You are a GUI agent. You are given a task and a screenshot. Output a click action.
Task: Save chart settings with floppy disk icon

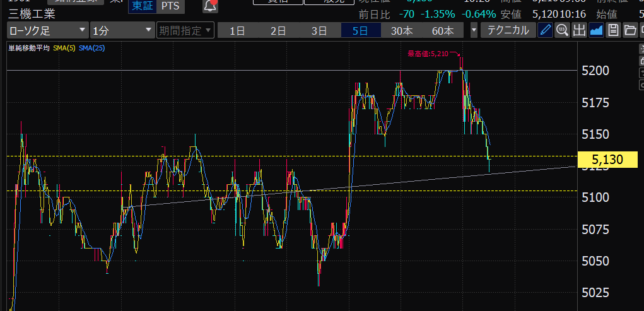(x=613, y=30)
